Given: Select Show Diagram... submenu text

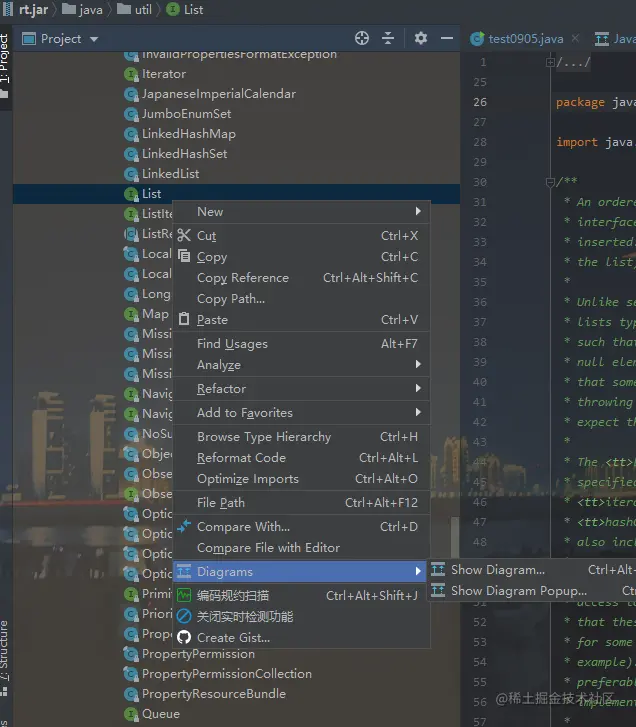Looking at the screenshot, I should point(498,570).
